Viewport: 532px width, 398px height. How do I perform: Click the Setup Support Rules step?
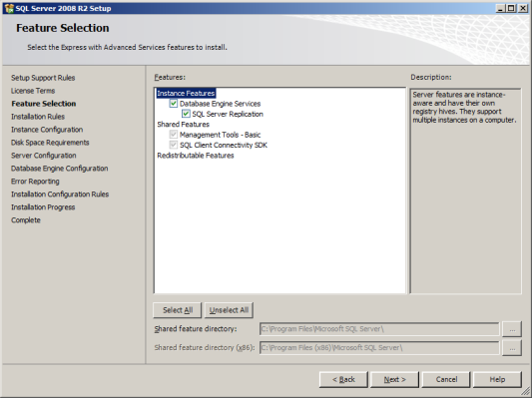tap(43, 78)
